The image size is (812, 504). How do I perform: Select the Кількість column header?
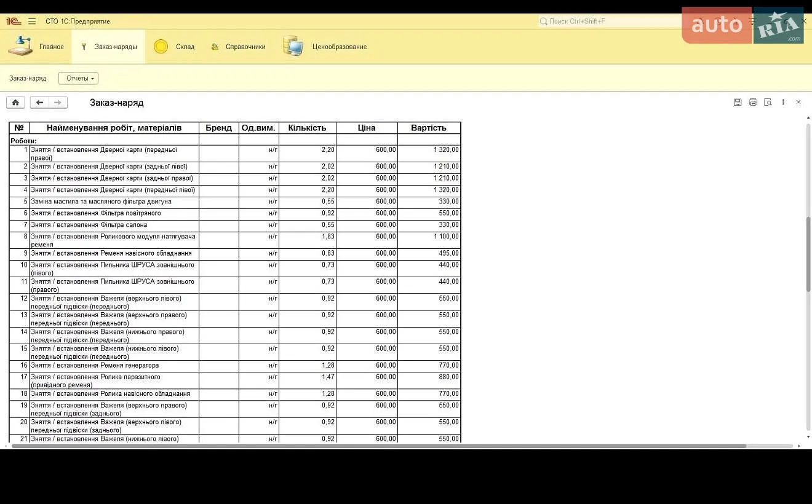(308, 128)
